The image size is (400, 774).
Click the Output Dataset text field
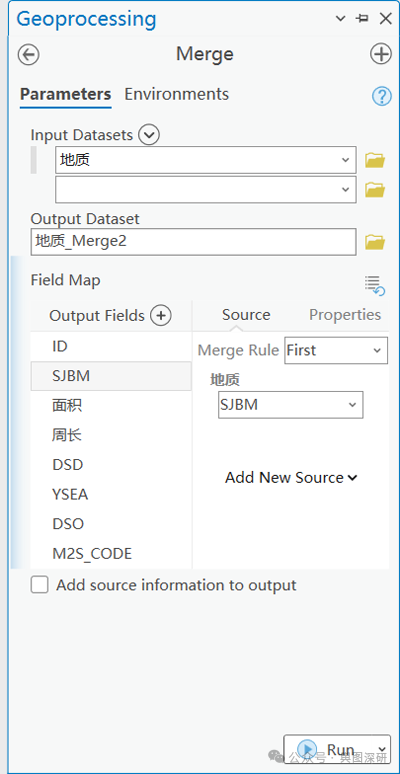[193, 242]
